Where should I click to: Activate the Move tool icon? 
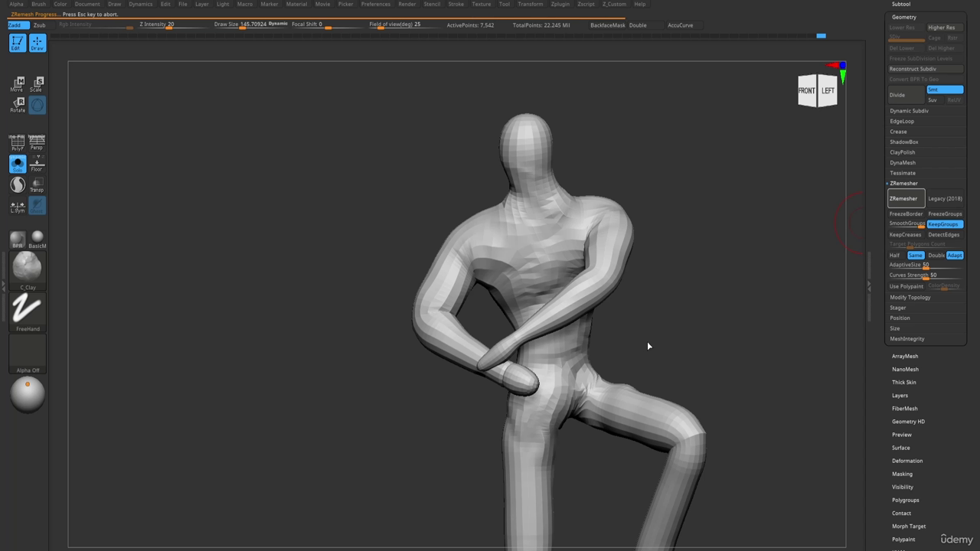(17, 84)
